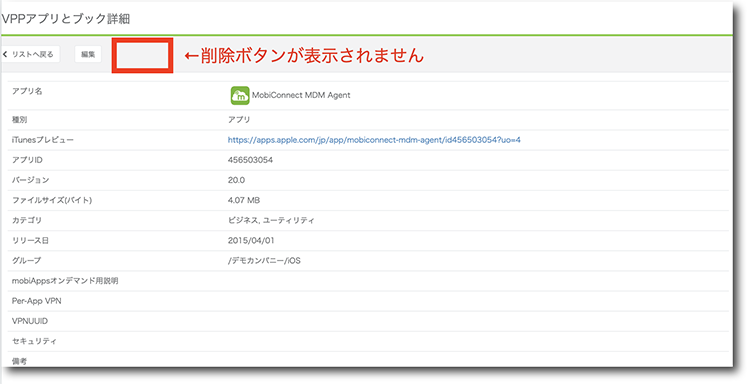
Task: Go back via リストへ戻る button
Action: [x=31, y=55]
